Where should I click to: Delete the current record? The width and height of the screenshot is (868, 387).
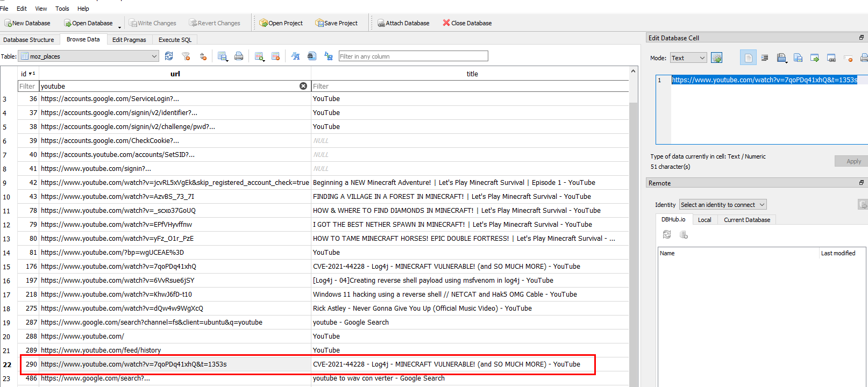[276, 56]
